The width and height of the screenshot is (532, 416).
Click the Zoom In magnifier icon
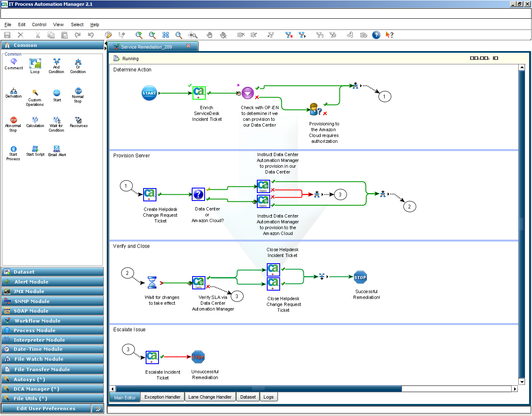pyautogui.click(x=139, y=35)
